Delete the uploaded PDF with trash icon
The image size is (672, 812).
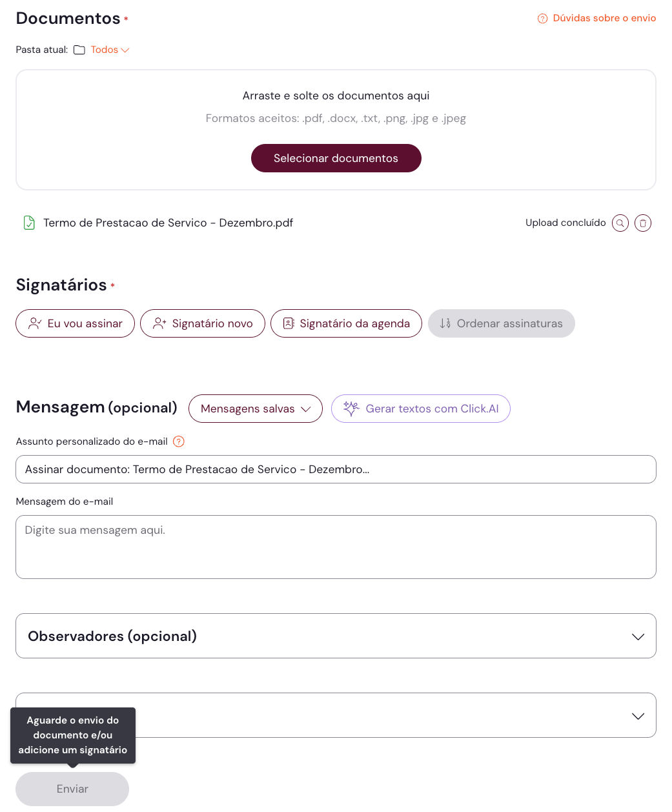point(643,223)
